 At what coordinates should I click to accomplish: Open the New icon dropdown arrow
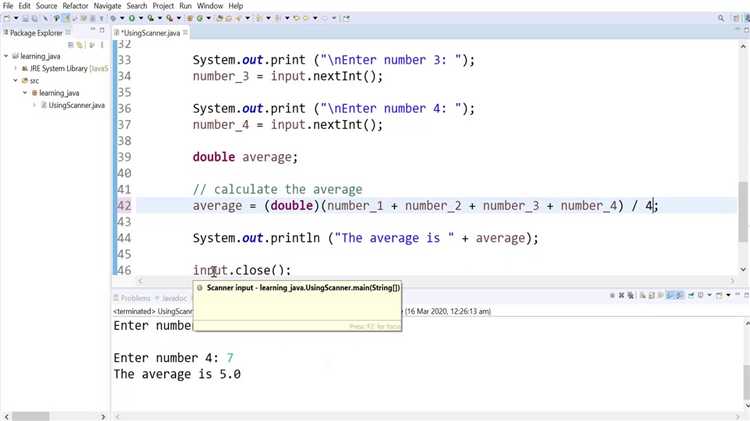(x=16, y=18)
